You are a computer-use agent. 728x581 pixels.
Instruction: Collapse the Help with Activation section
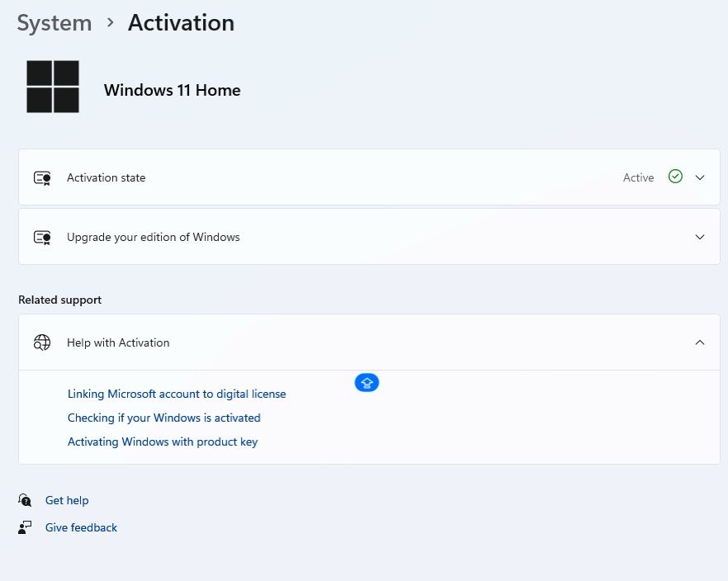pyautogui.click(x=700, y=342)
